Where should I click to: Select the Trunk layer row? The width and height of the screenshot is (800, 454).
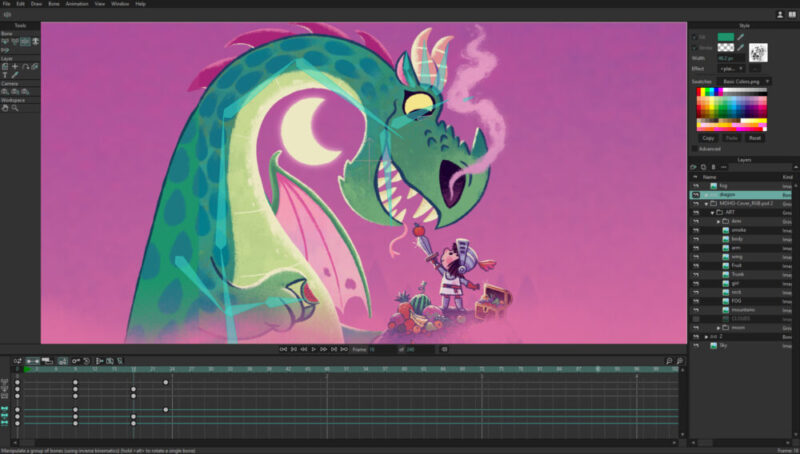click(x=742, y=274)
